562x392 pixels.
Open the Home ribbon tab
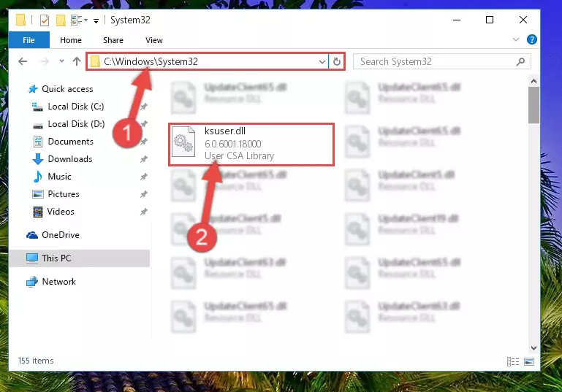coord(71,40)
